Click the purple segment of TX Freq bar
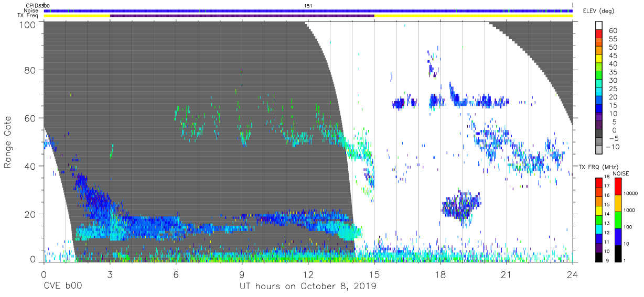The width and height of the screenshot is (644, 297). pyautogui.click(x=242, y=16)
